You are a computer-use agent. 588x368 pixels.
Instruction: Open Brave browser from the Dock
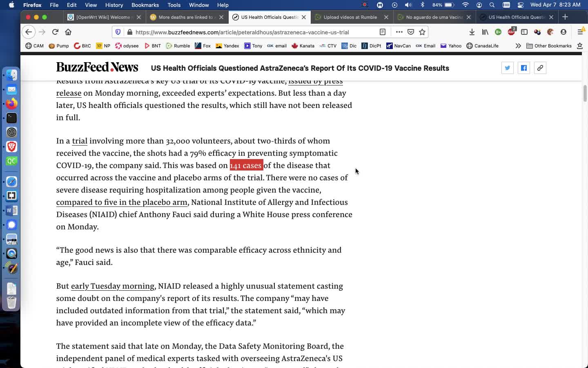coord(11,146)
